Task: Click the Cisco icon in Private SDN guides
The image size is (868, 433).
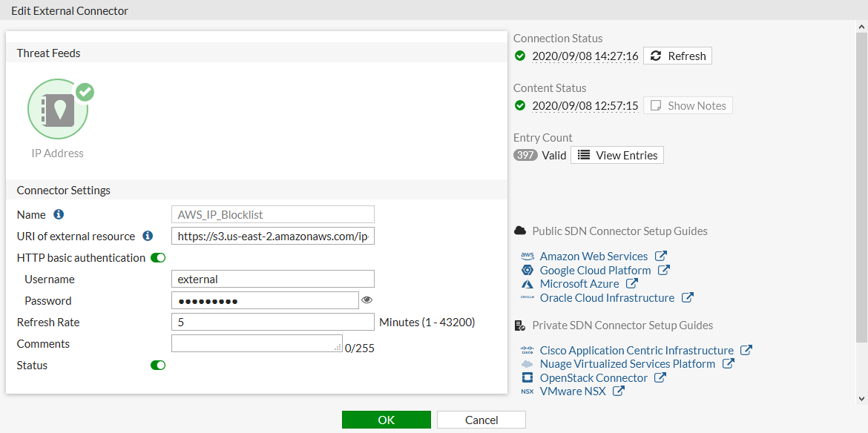Action: point(527,350)
